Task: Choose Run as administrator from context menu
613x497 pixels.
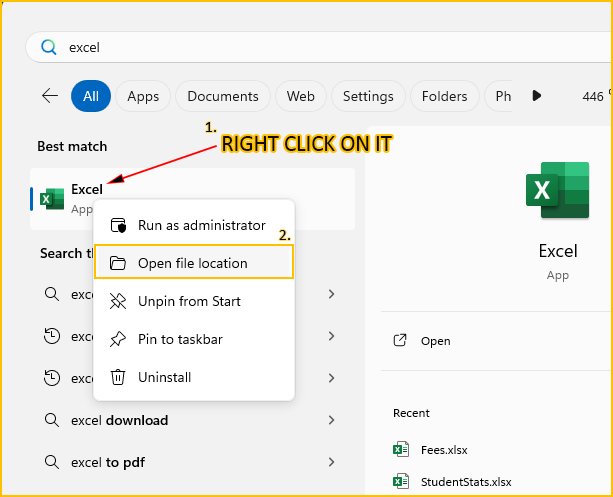Action: pos(201,225)
